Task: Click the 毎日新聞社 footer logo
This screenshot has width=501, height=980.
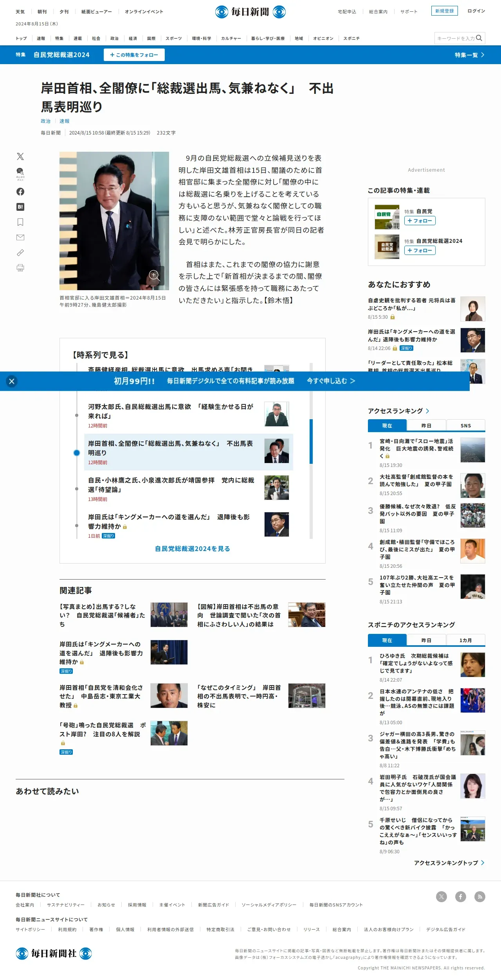Action: coord(54,953)
